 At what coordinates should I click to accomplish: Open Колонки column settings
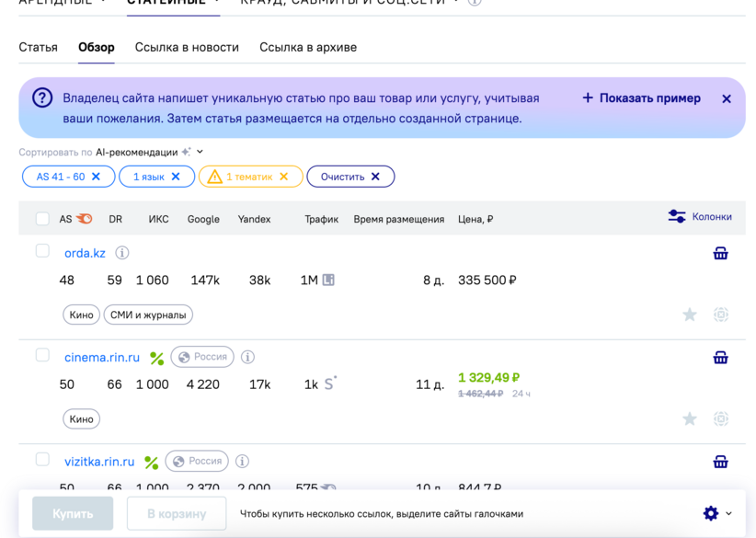click(700, 217)
